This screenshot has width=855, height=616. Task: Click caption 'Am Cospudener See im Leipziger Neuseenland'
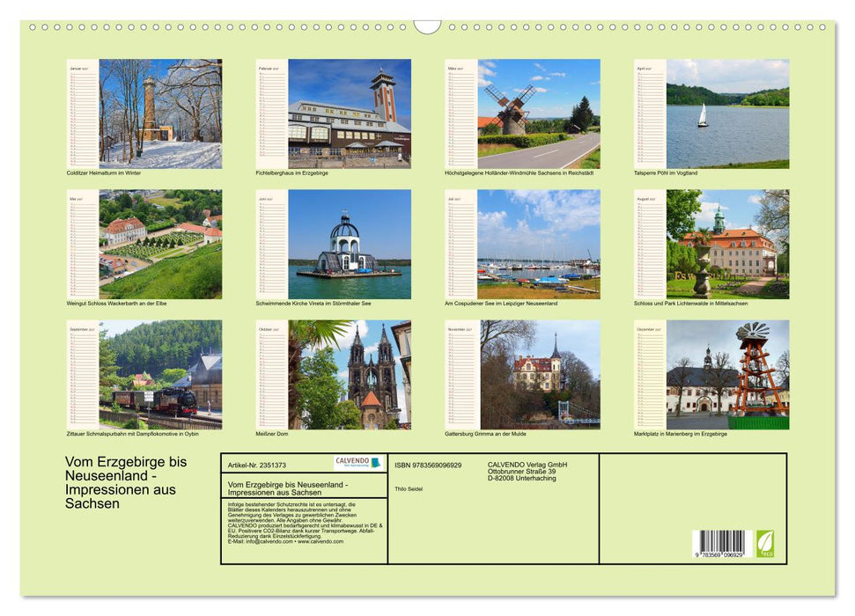point(500,303)
